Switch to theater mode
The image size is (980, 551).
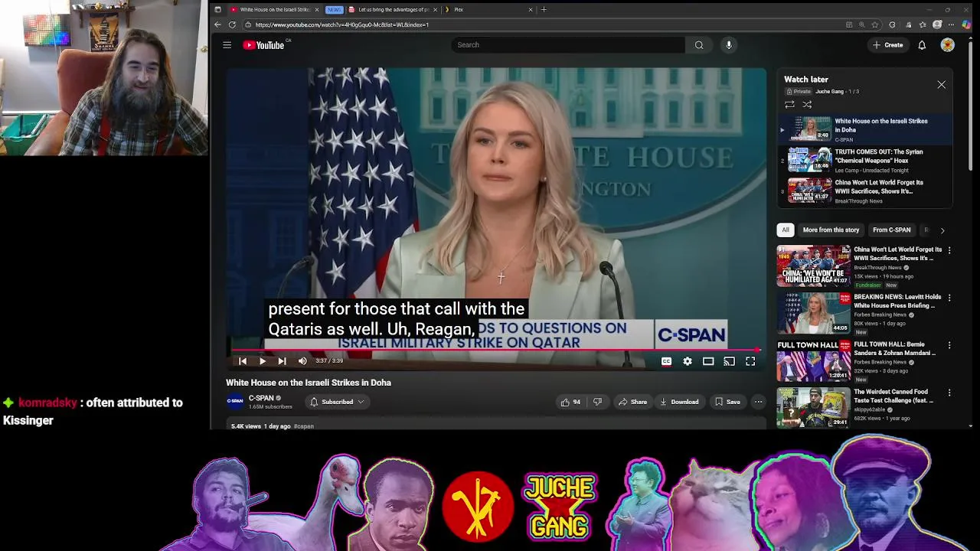tap(708, 361)
